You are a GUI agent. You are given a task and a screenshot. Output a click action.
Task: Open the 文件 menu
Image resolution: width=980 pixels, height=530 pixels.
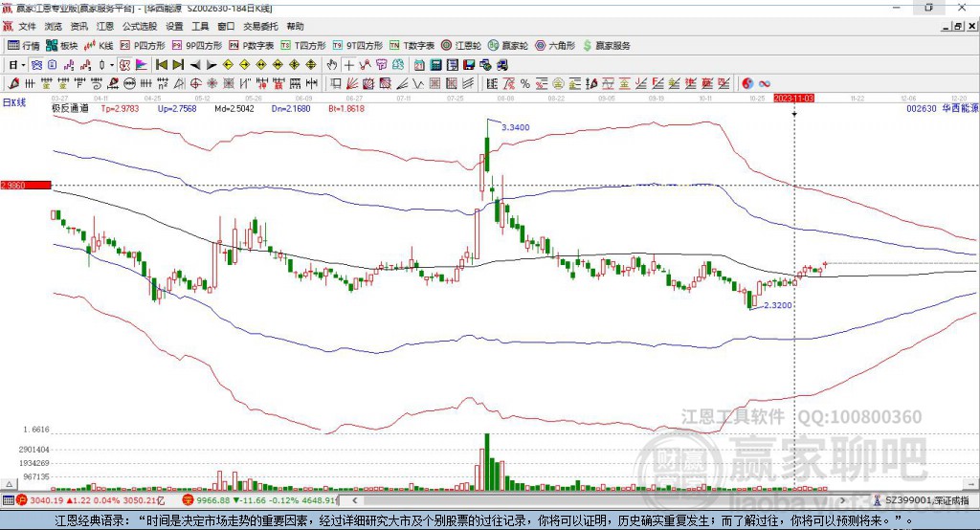(x=27, y=26)
